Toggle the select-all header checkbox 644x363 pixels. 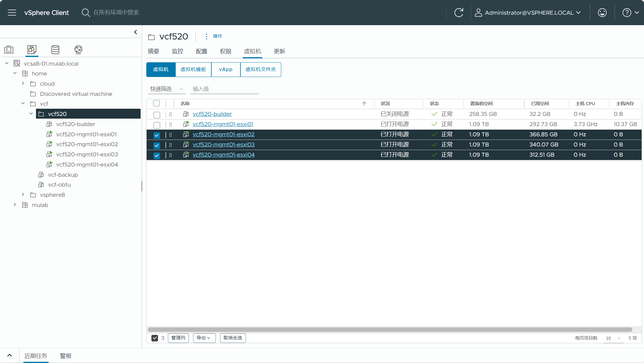(156, 103)
